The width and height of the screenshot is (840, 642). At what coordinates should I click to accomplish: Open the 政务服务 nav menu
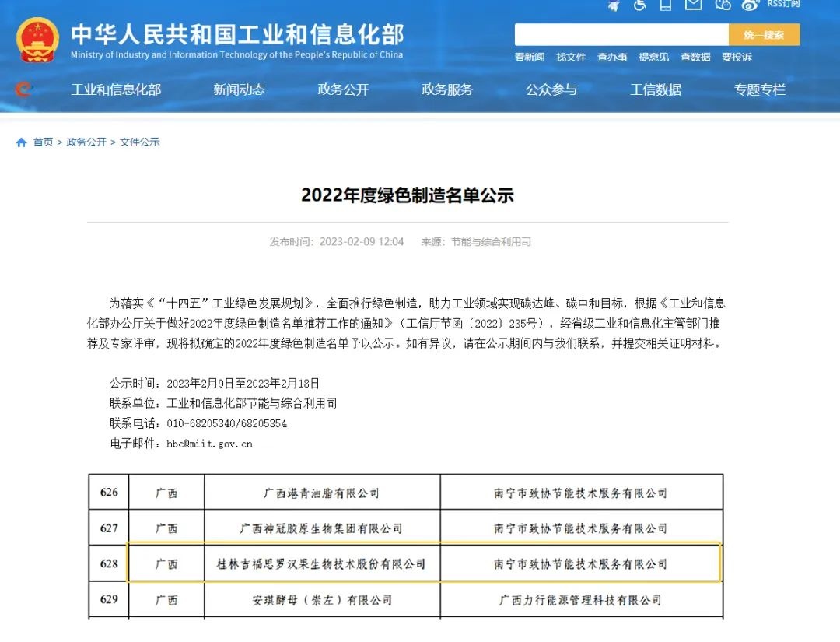pos(447,89)
